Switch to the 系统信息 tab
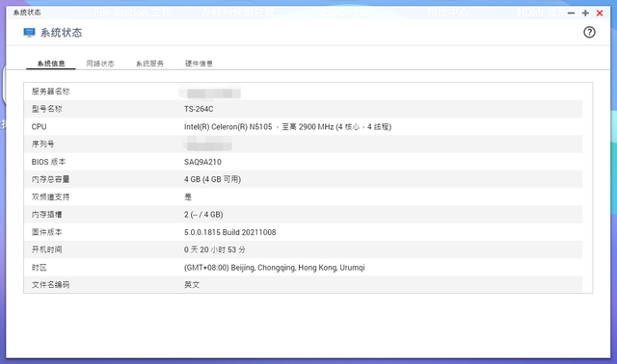This screenshot has width=617, height=364. tap(51, 64)
